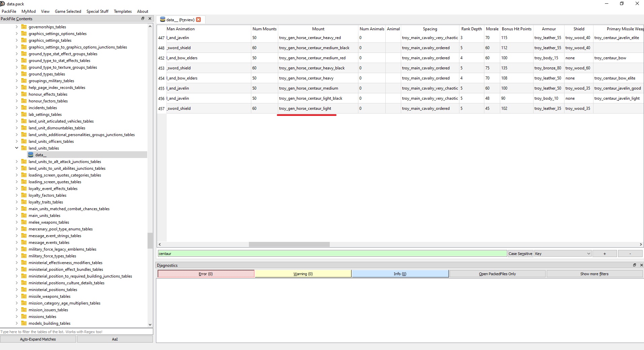Screen dimensions: 644x350
Task: Click the honour_factors_tables folder icon
Action: click(x=24, y=101)
